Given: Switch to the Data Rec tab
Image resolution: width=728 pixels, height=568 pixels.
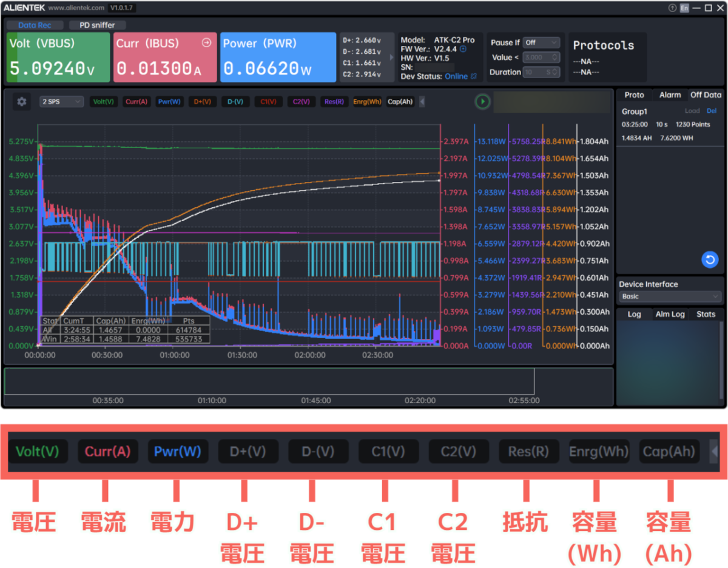Looking at the screenshot, I should point(35,25).
